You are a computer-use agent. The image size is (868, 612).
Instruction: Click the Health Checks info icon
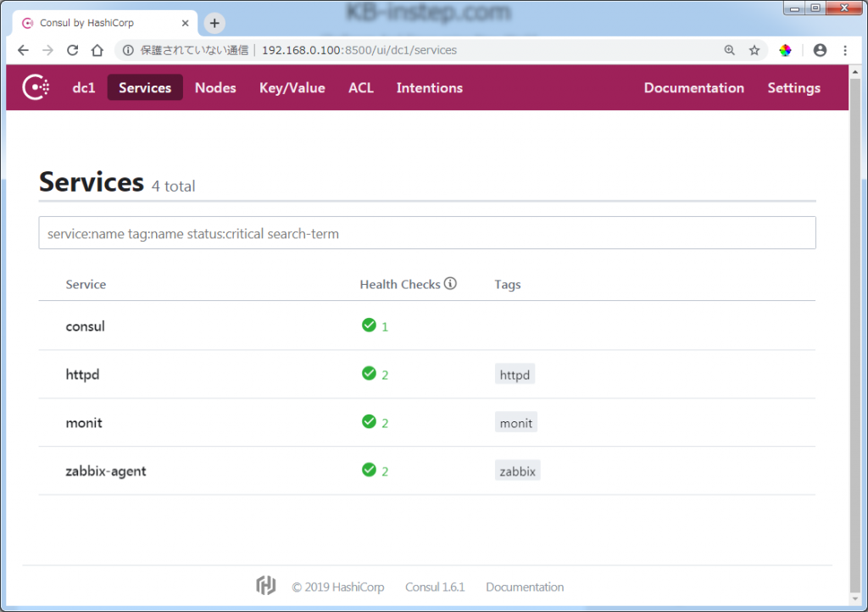451,283
